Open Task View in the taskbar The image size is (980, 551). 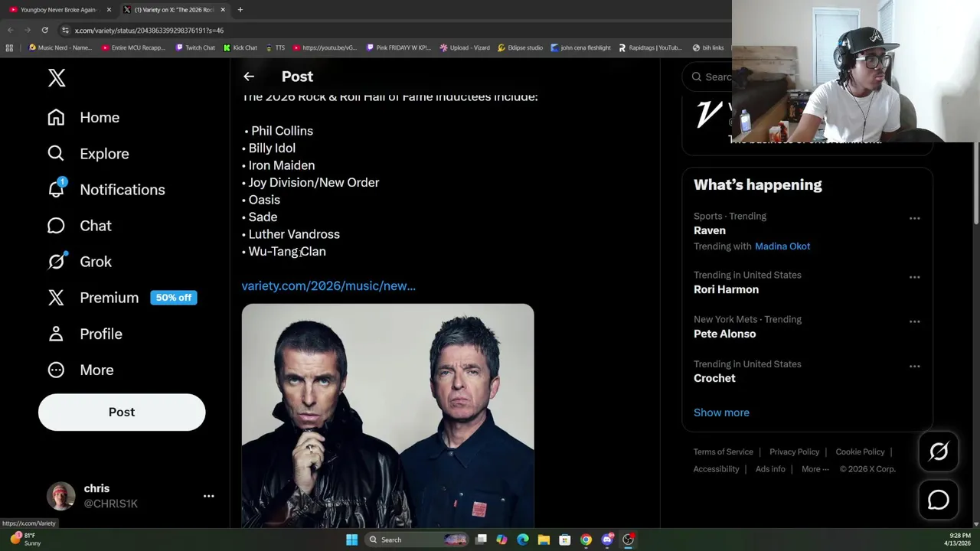(x=481, y=540)
